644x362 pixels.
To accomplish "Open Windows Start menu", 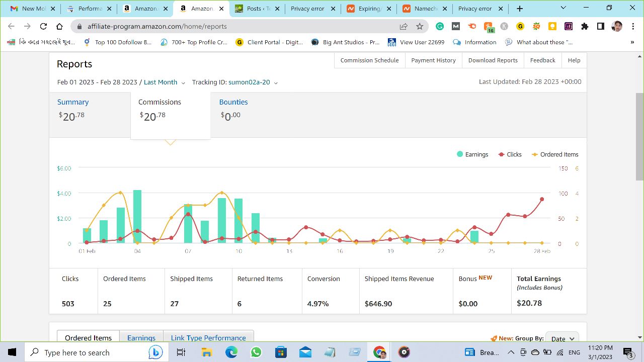I will [x=12, y=352].
